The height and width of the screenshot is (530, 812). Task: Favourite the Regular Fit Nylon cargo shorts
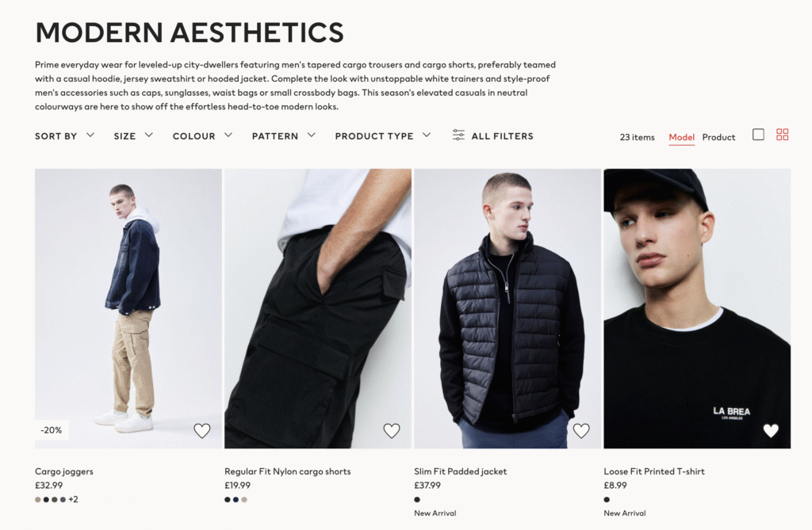[392, 431]
